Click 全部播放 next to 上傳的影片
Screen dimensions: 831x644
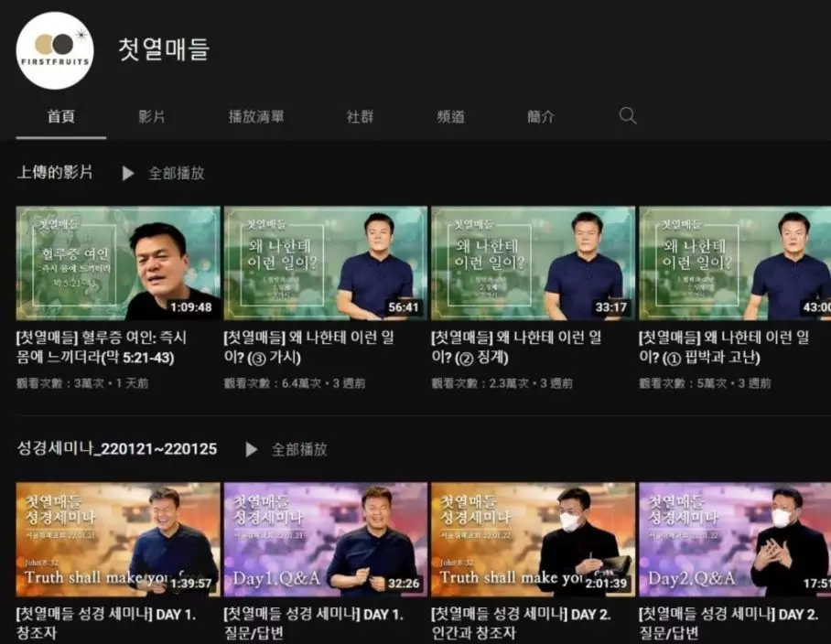point(165,173)
